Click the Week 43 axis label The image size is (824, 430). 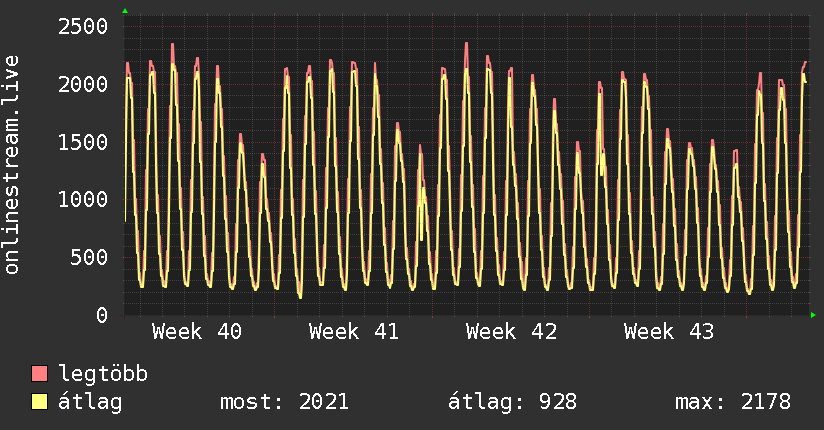pos(668,332)
